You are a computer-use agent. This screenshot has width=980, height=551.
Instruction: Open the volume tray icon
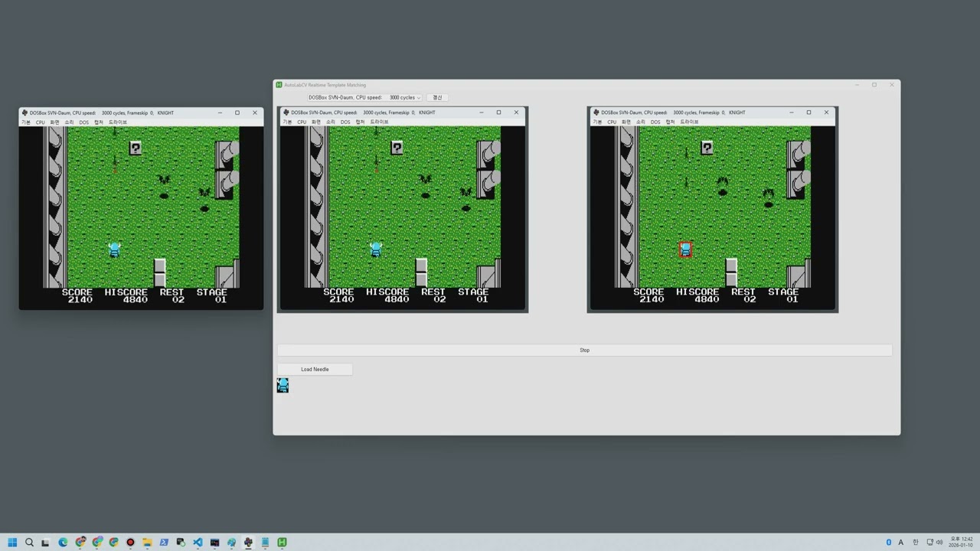pyautogui.click(x=939, y=543)
